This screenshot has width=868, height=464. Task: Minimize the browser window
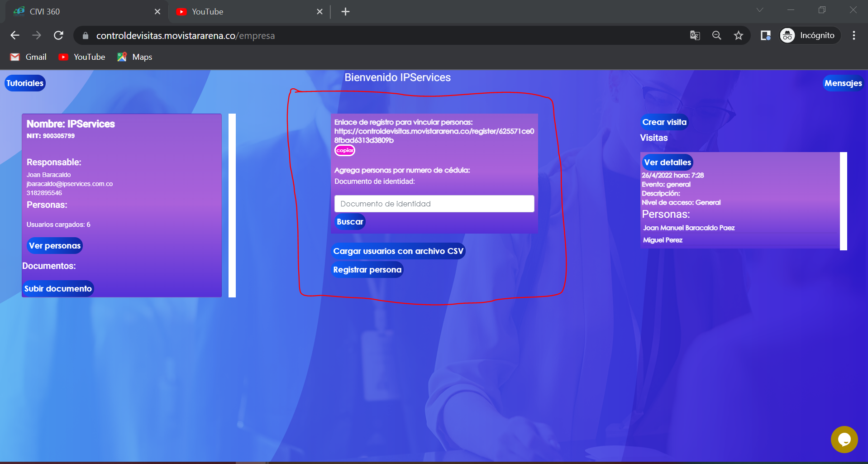click(791, 10)
